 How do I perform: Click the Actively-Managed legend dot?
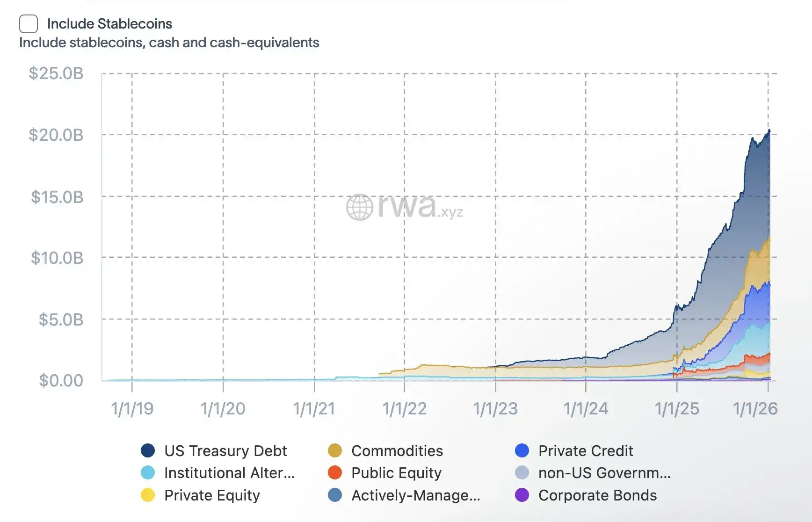[x=335, y=495]
